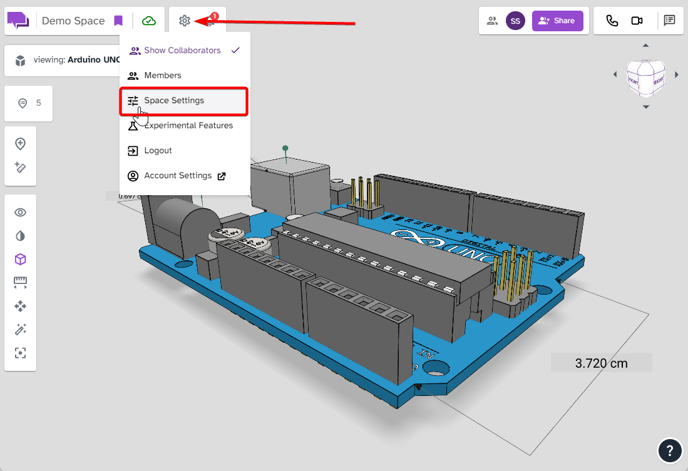Select the four-arrow explode move tool
Viewport: 688px width, 471px height.
point(20,306)
